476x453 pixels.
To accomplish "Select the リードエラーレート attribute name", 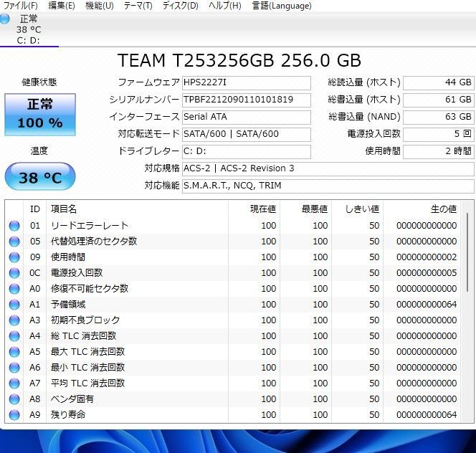I will tap(90, 226).
